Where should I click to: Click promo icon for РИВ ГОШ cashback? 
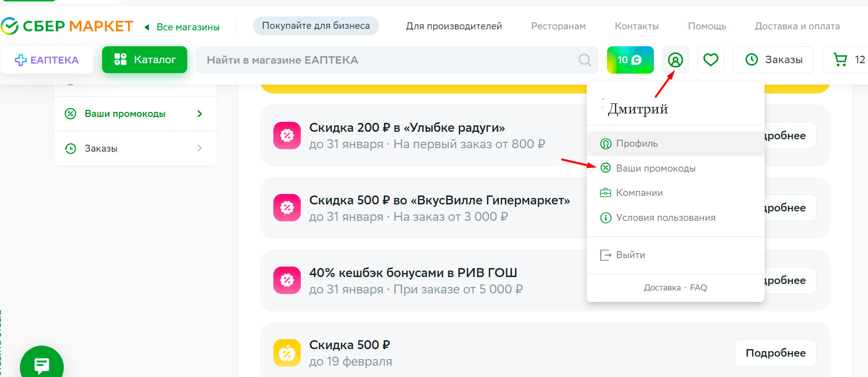pos(287,281)
